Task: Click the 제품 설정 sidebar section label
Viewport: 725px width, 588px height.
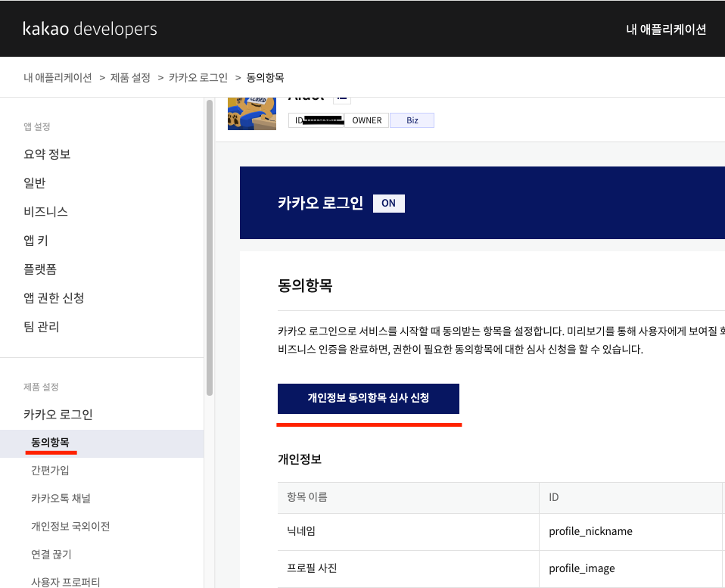Action: [41, 387]
